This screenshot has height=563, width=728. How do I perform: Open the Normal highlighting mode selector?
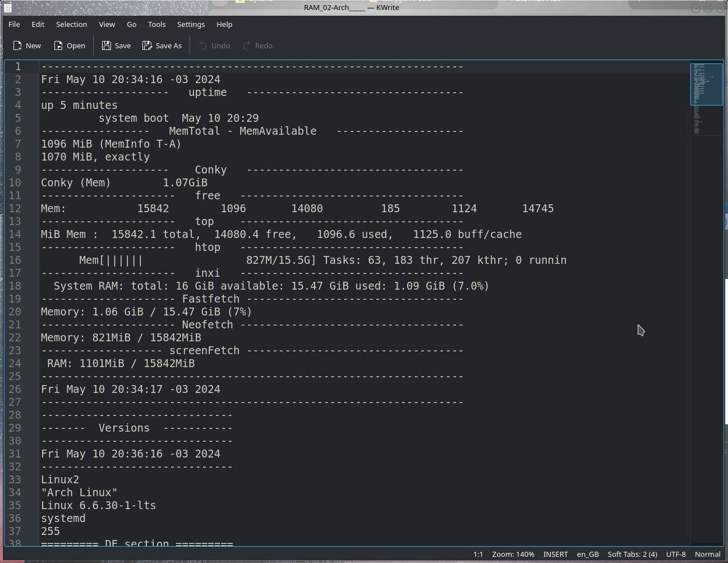tap(707, 554)
